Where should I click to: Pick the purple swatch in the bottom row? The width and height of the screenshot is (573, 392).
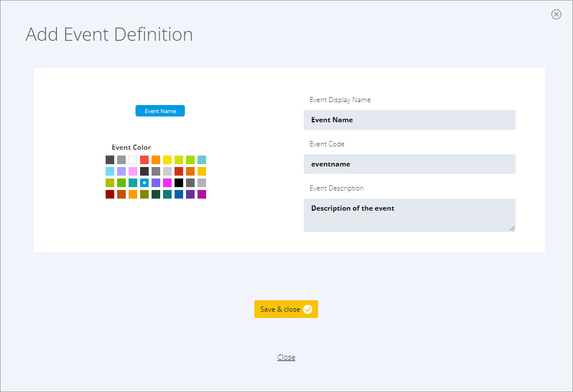[x=190, y=194]
